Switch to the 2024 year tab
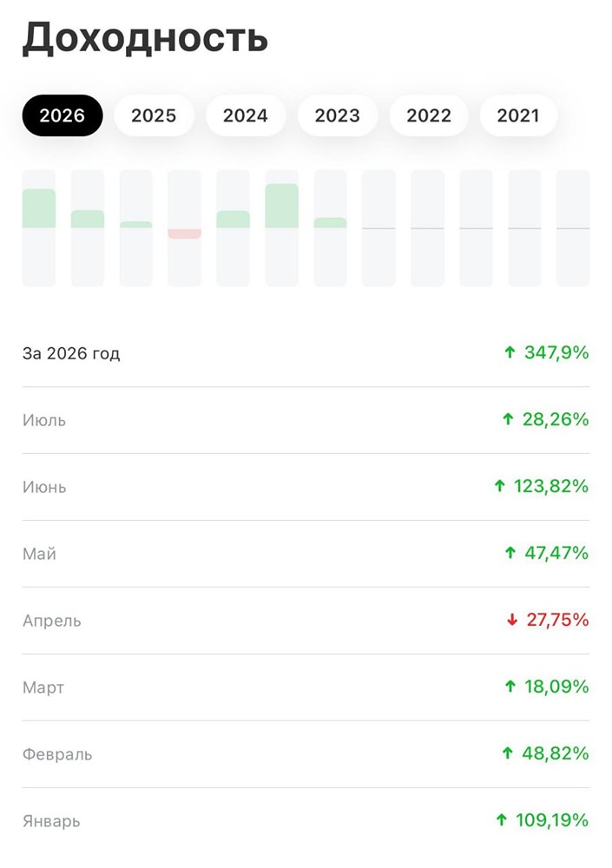The height and width of the screenshot is (868, 612). click(246, 115)
